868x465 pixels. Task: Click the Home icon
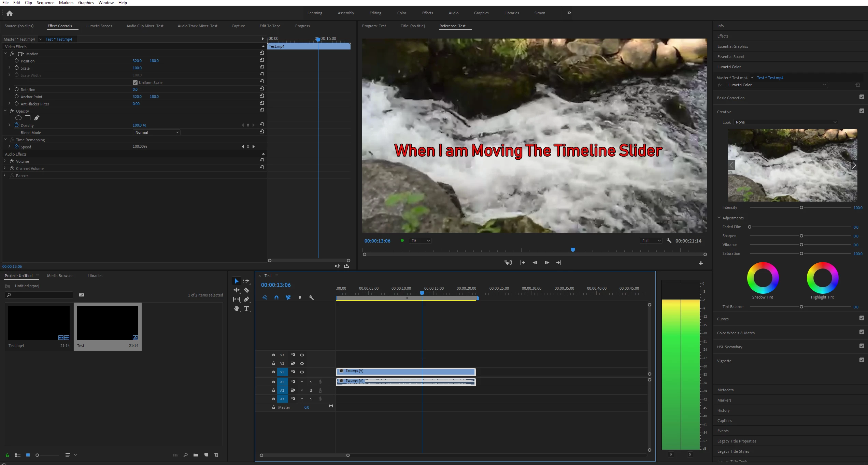[x=10, y=13]
